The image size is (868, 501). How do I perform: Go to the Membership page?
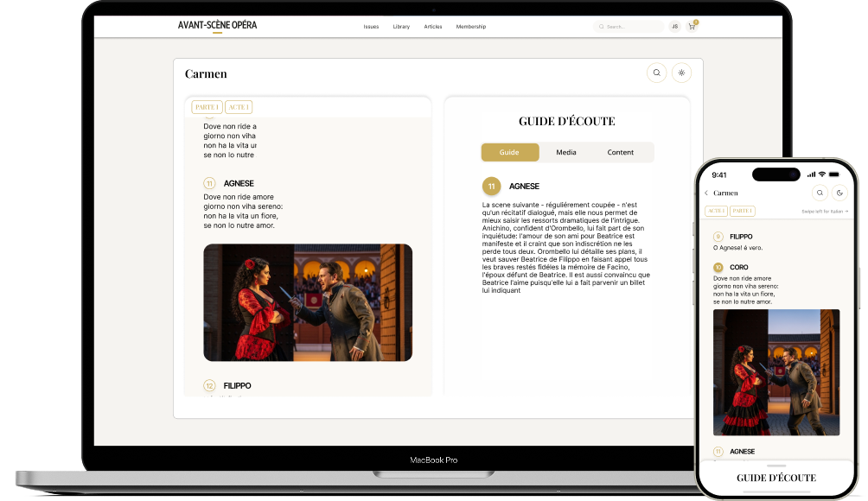click(x=471, y=27)
